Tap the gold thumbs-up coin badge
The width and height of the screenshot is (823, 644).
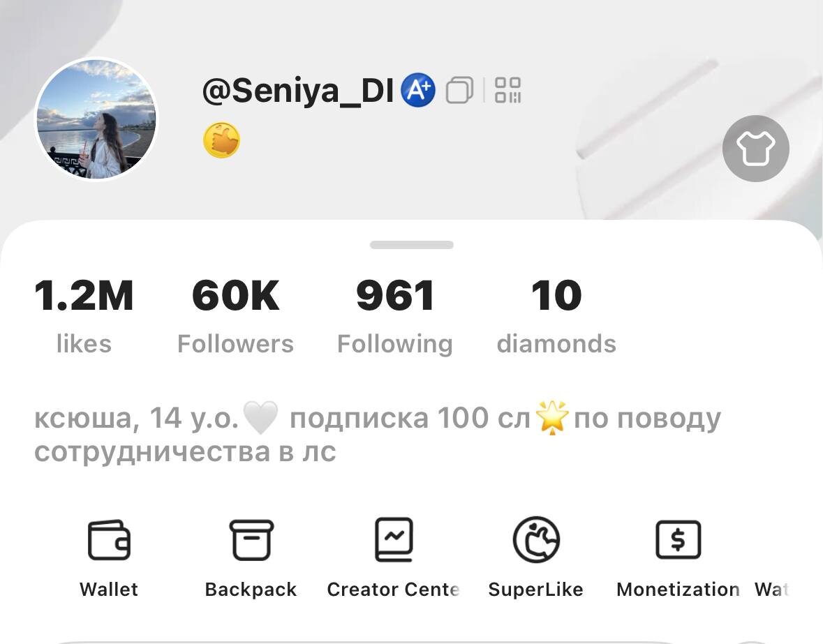[221, 140]
